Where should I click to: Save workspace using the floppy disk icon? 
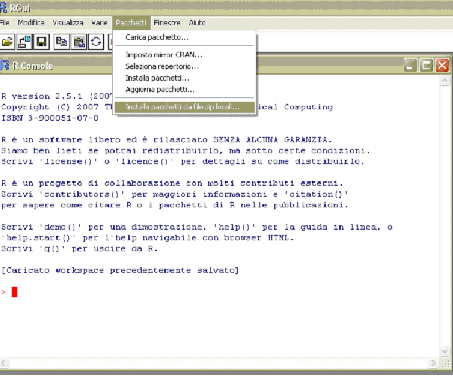[41, 42]
